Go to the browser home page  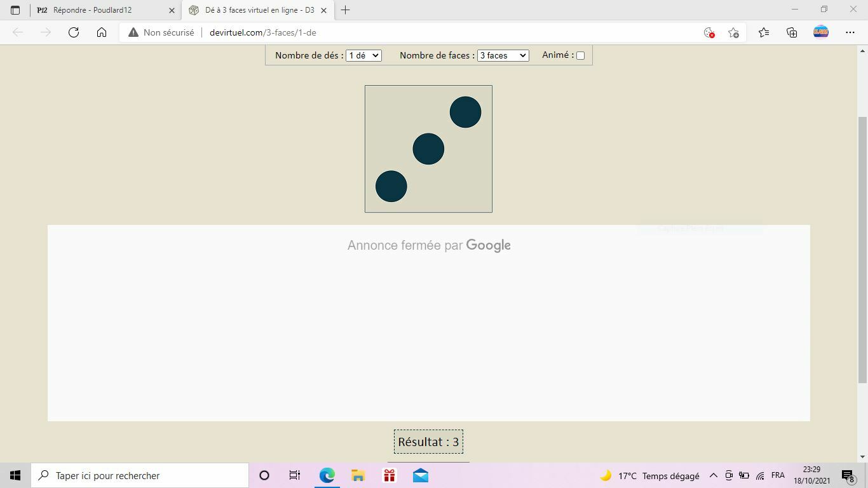(102, 32)
